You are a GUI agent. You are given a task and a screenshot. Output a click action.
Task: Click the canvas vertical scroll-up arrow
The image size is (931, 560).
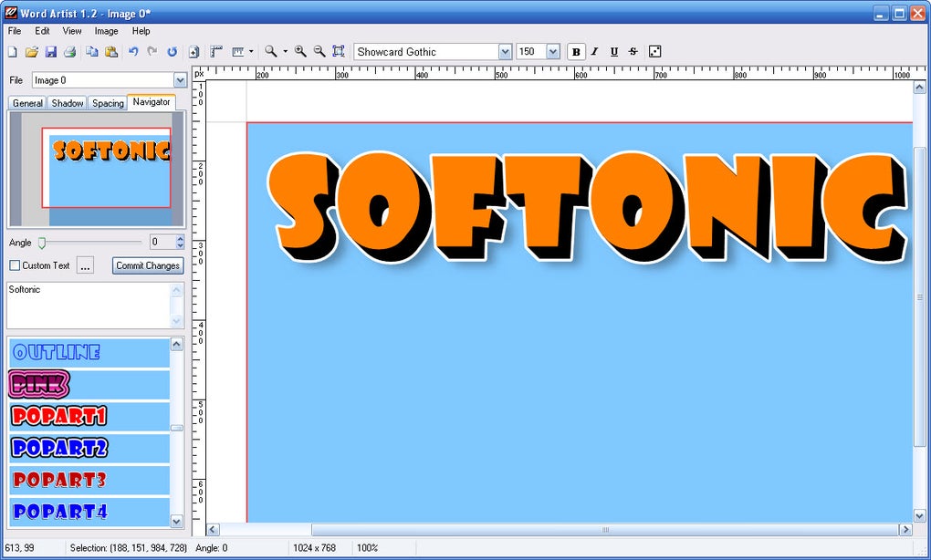[919, 88]
